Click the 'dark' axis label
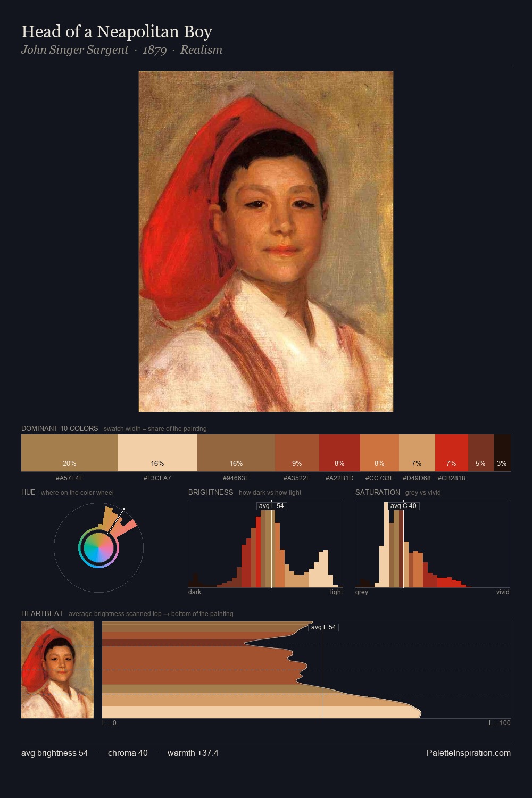 pyautogui.click(x=195, y=592)
